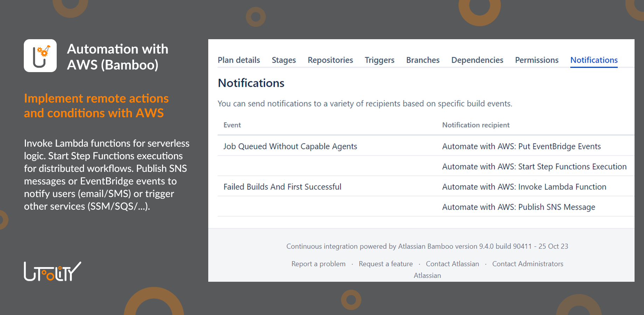Click the Invoke Lambda Function recipient
The image size is (644, 315).
pos(524,187)
